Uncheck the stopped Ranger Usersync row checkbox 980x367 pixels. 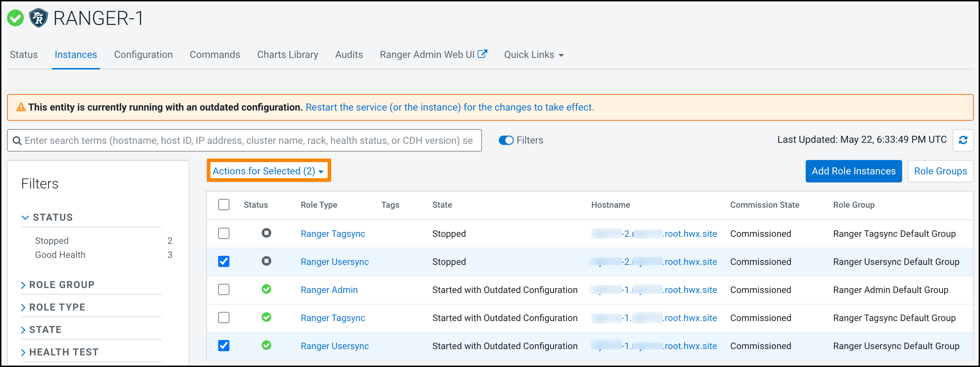click(224, 261)
